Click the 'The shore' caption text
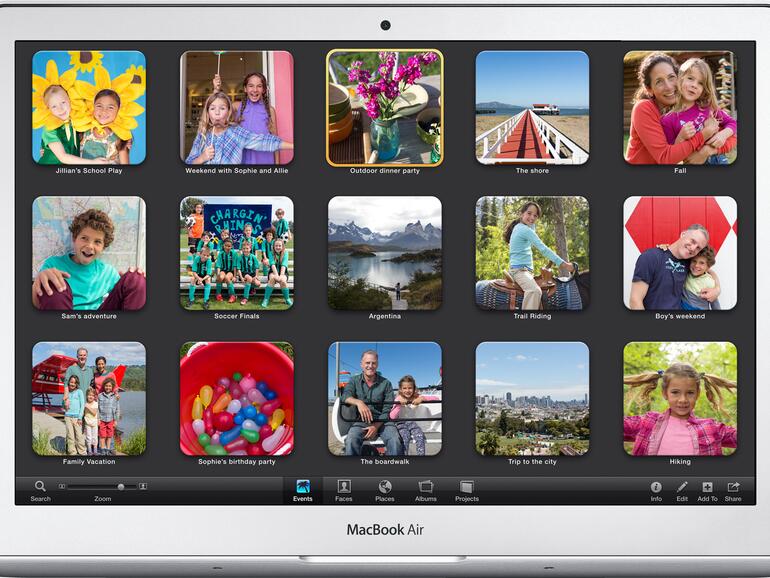The width and height of the screenshot is (770, 578). coord(532,171)
